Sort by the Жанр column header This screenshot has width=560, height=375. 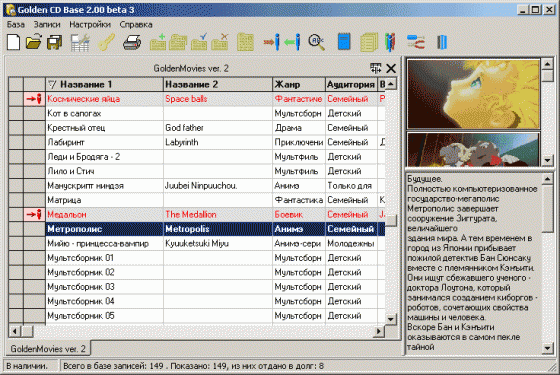click(299, 84)
